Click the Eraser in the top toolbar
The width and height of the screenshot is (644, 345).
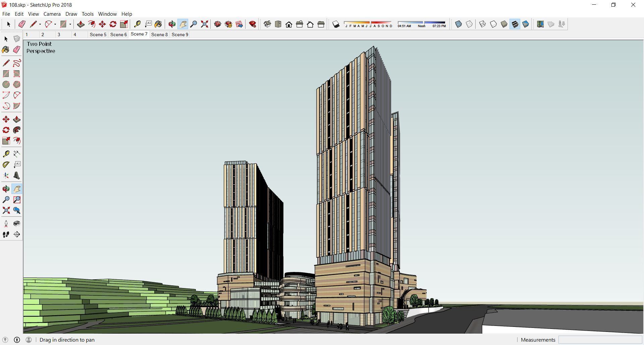point(22,24)
